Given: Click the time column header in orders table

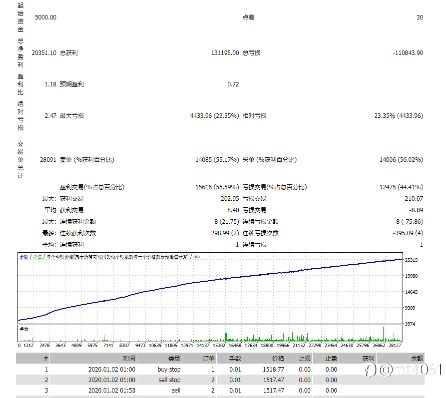Looking at the screenshot, I should point(129,359).
